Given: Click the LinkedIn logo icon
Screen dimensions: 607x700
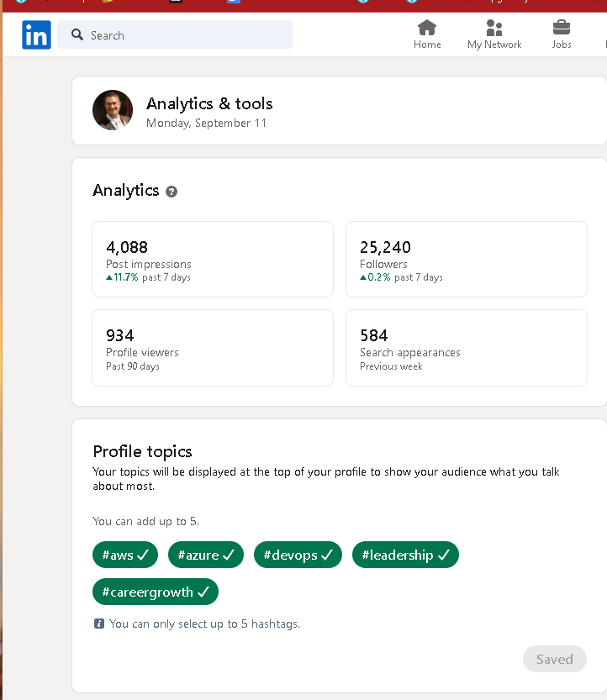Looking at the screenshot, I should 36,34.
